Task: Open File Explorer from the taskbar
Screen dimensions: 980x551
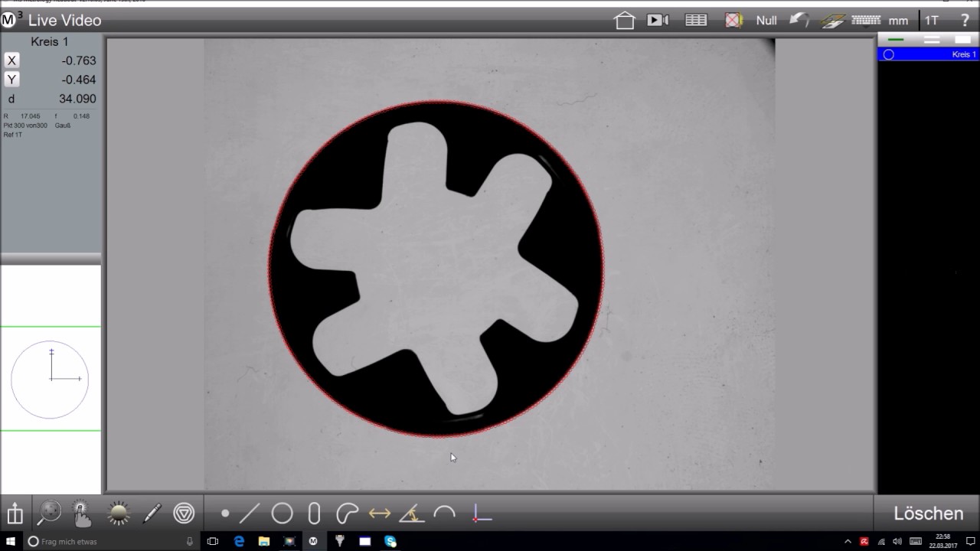Action: click(264, 541)
